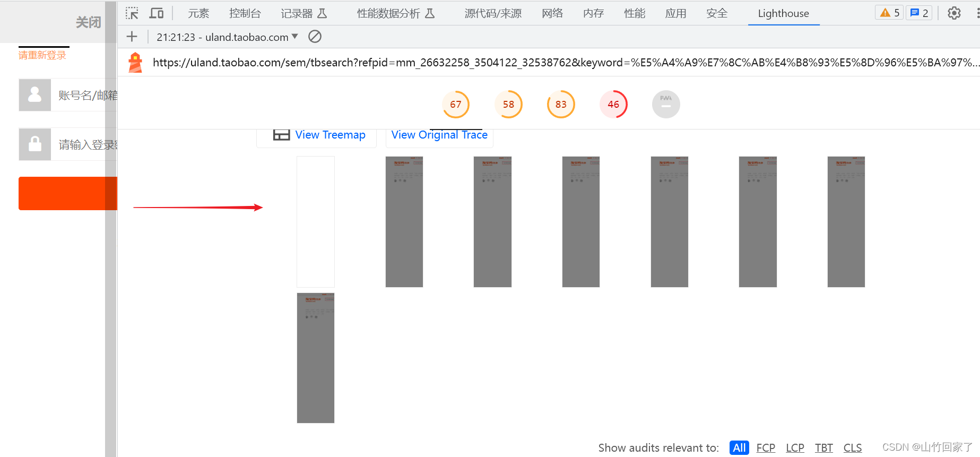Screen dimensions: 980x457
Task: Filter audits by LCP
Action: pos(795,447)
